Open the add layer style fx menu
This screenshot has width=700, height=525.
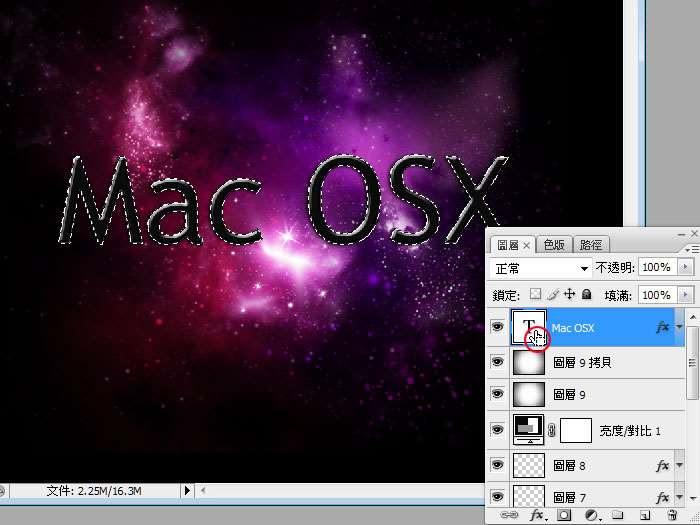point(536,515)
